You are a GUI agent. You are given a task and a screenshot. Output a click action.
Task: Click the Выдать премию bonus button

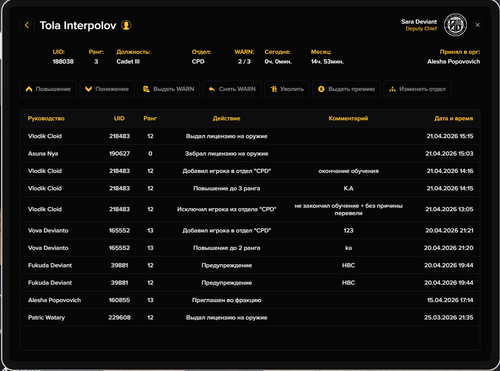coord(346,89)
